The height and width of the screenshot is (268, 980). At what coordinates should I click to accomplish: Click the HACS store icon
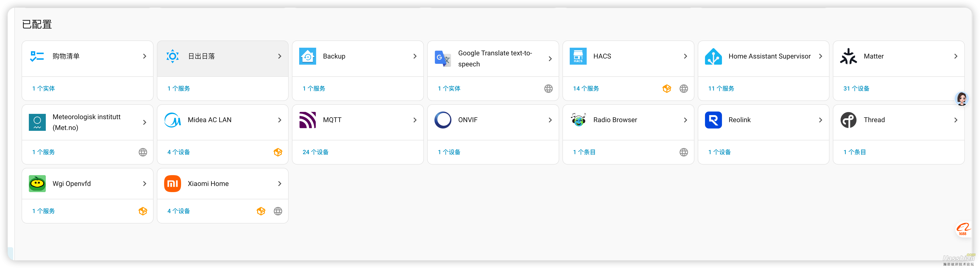pos(578,56)
